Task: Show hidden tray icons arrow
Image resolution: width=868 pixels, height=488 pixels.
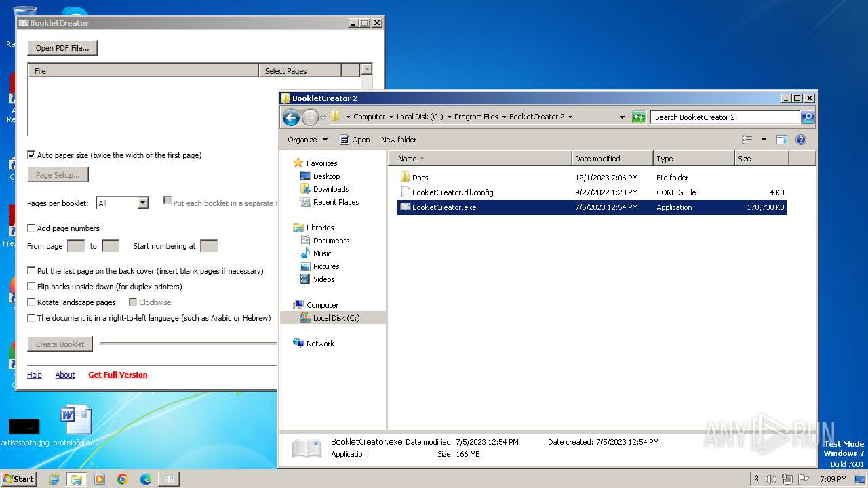Action: pos(756,479)
